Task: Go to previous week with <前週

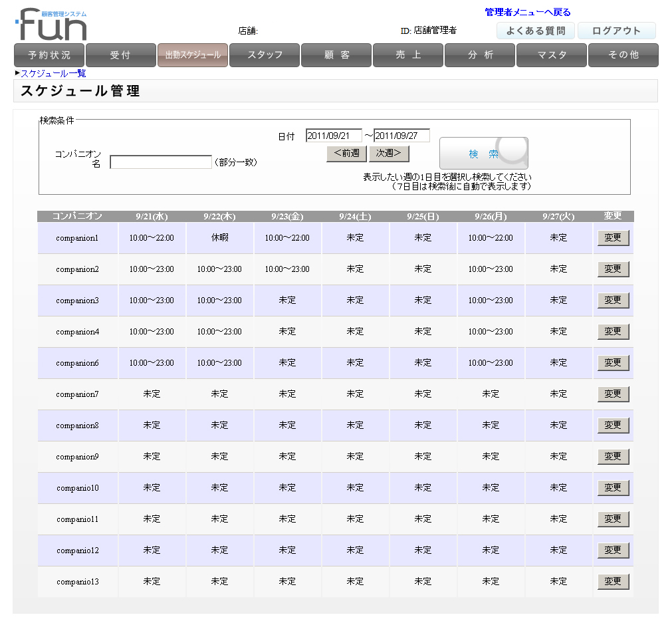Action: click(x=346, y=154)
